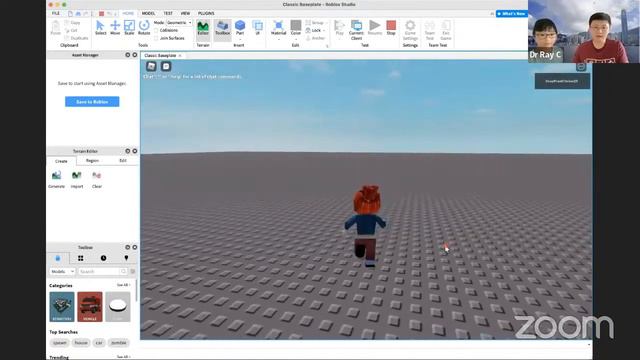Click the Car top search chip

click(x=99, y=343)
